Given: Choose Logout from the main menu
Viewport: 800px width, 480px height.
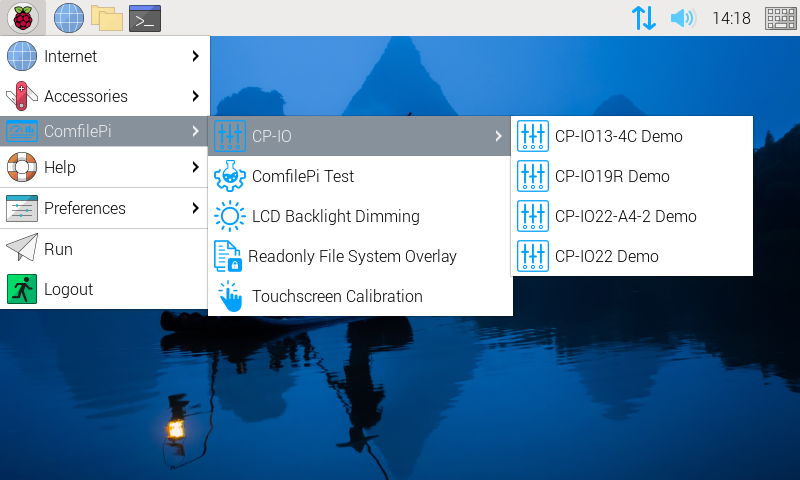Looking at the screenshot, I should coord(68,289).
